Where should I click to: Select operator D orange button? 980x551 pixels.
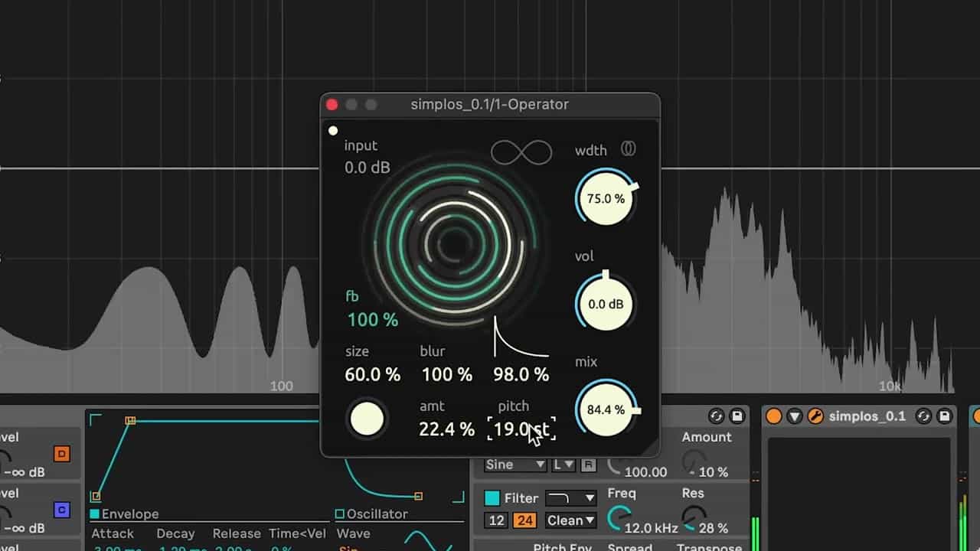62,454
